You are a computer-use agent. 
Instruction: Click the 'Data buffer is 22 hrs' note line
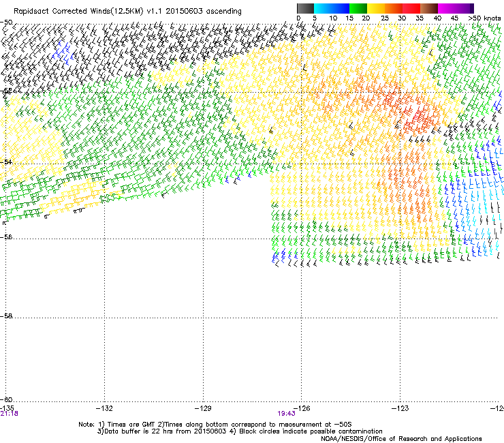[240, 431]
